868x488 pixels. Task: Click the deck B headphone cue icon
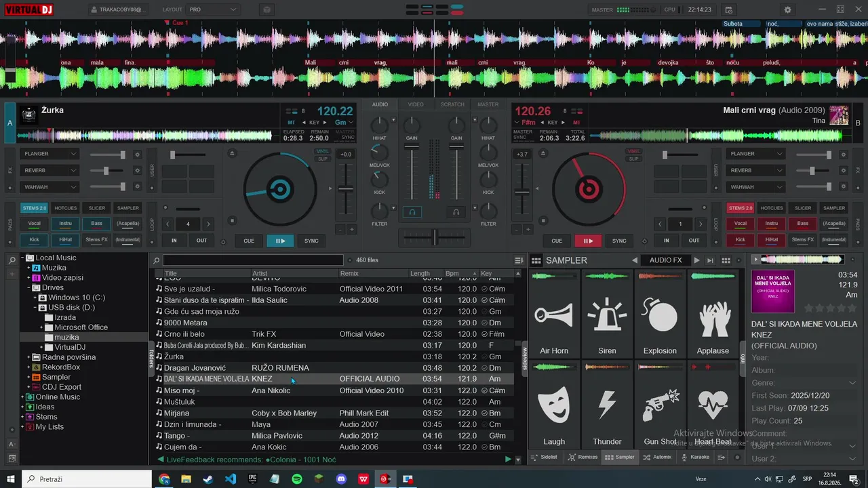click(x=456, y=212)
